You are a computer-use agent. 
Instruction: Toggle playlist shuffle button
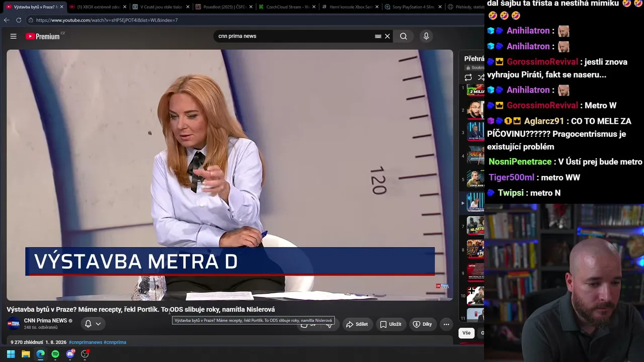click(x=480, y=77)
